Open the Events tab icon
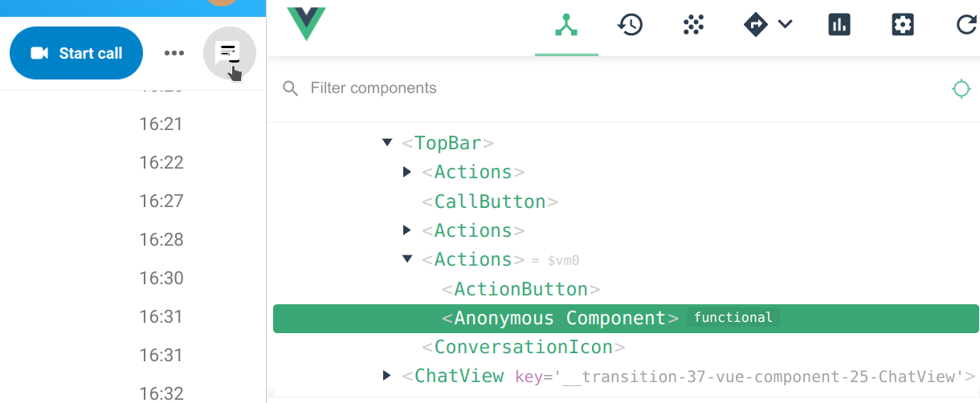This screenshot has height=403, width=980. [x=693, y=25]
